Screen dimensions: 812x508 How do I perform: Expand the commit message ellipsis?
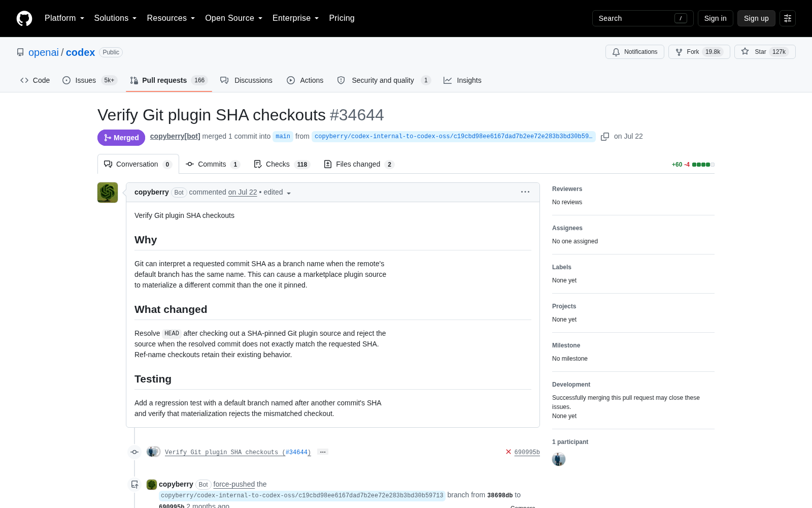pos(323,452)
